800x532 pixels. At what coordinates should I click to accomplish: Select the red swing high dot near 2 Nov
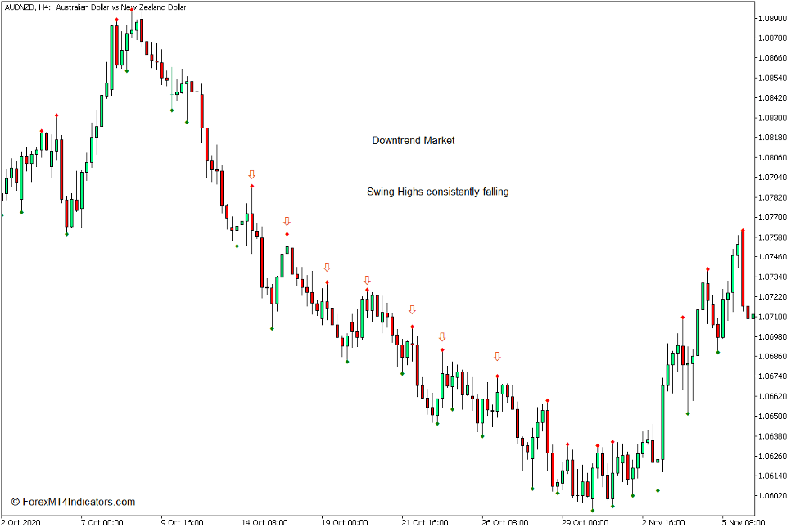click(683, 317)
